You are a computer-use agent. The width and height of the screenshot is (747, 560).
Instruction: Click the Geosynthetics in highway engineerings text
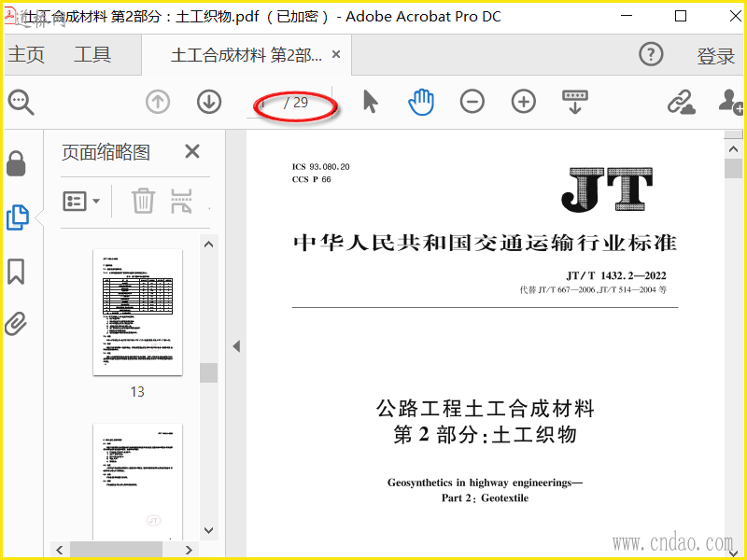(485, 483)
